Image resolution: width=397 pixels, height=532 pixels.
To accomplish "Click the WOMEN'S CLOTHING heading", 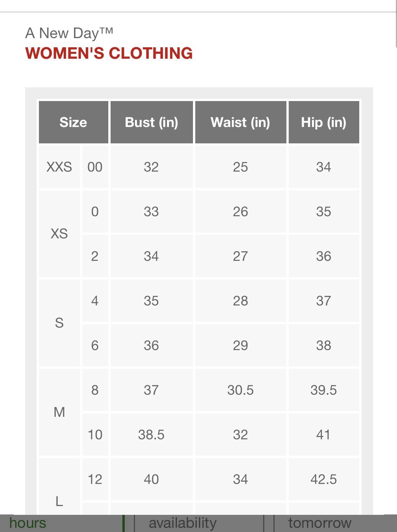I will [109, 53].
